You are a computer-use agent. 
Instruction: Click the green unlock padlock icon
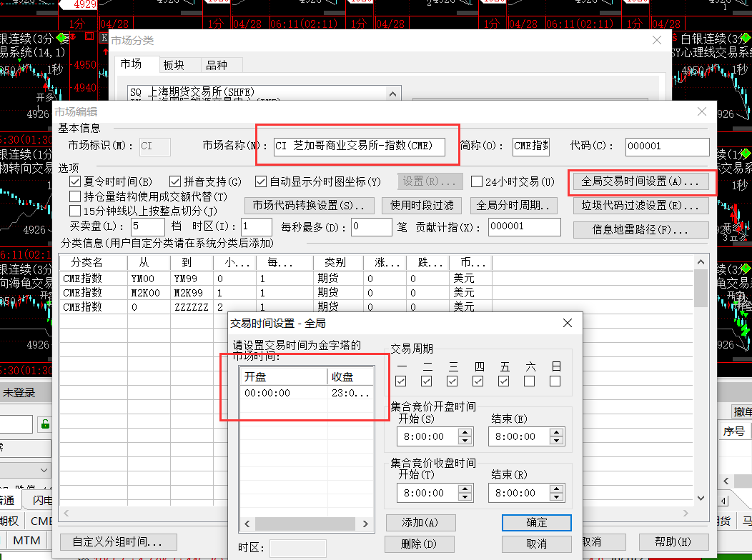coord(45,424)
